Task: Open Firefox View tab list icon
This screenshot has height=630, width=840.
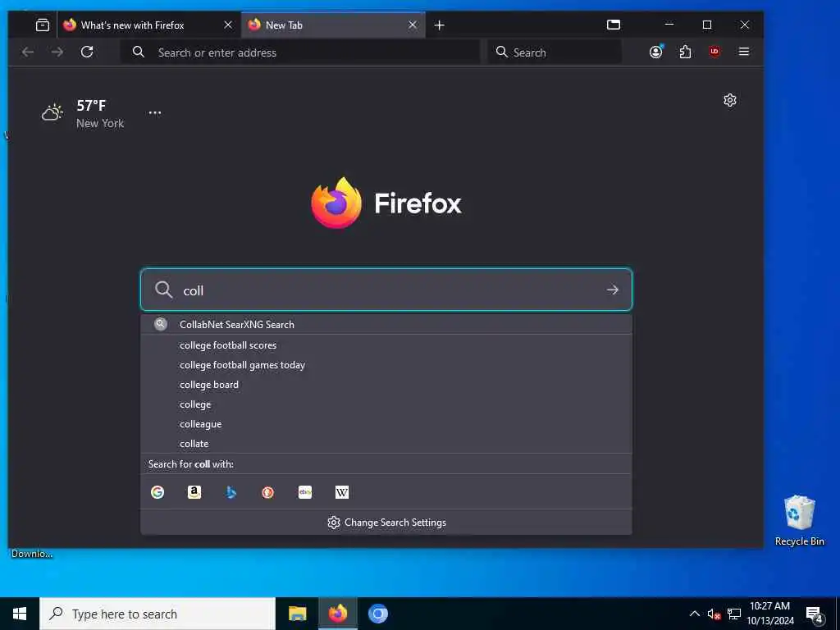Action: [x=43, y=25]
